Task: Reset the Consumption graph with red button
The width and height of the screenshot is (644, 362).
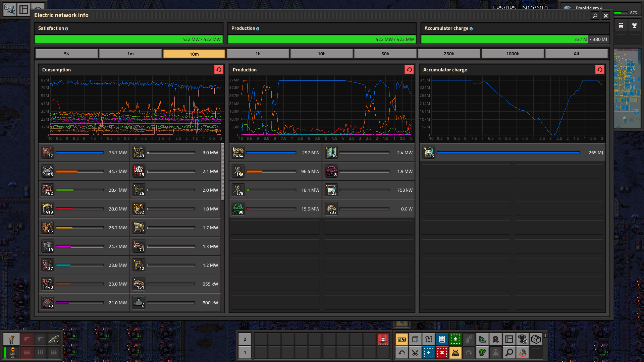Action: point(218,69)
